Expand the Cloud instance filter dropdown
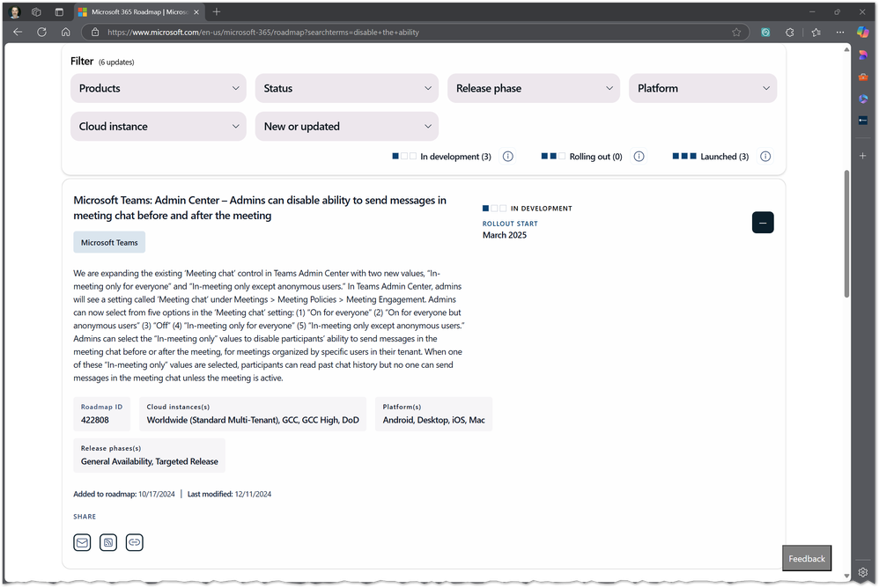The width and height of the screenshot is (879, 588). coord(158,126)
